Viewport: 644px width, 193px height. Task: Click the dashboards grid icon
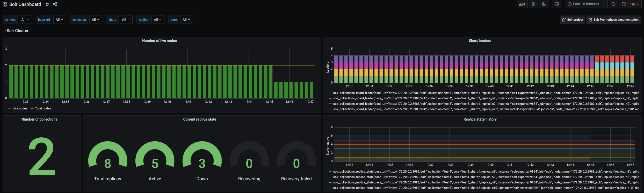[5, 4]
